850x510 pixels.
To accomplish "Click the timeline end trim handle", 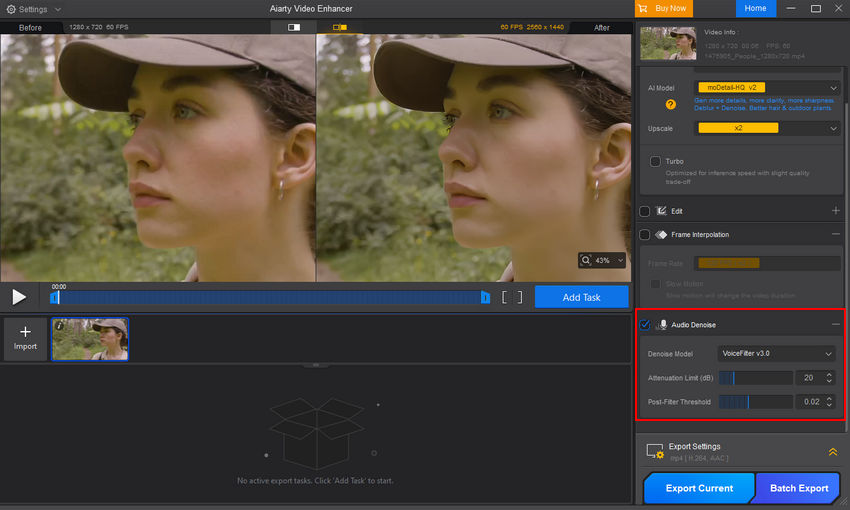I will (486, 298).
